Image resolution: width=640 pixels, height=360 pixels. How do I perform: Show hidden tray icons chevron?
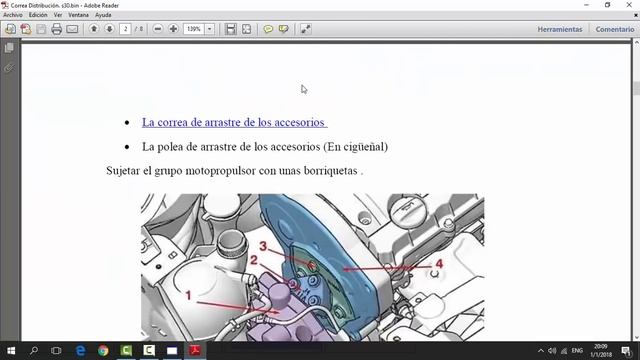(541, 351)
